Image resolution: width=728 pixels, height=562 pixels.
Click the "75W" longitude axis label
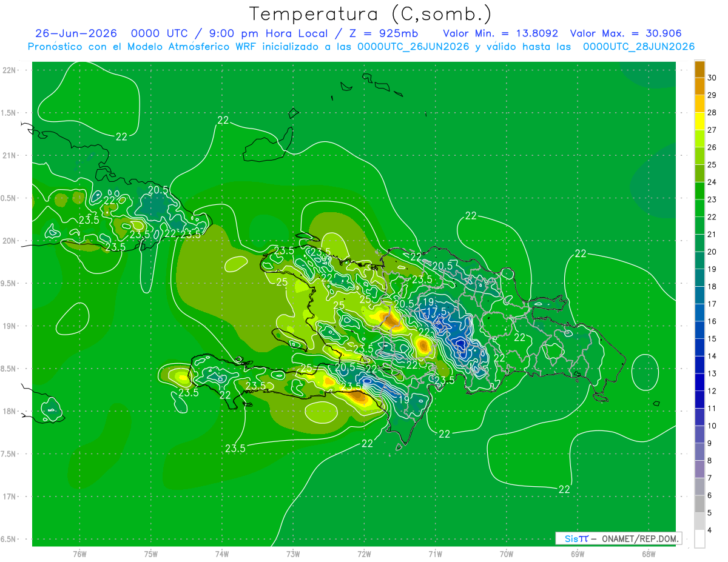pos(151,554)
